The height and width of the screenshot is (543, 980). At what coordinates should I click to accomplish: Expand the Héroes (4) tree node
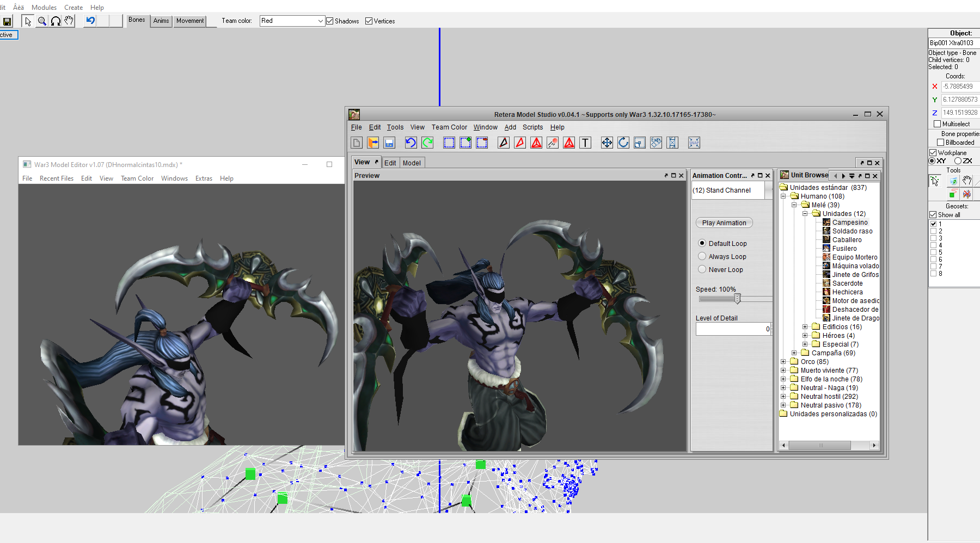click(805, 336)
